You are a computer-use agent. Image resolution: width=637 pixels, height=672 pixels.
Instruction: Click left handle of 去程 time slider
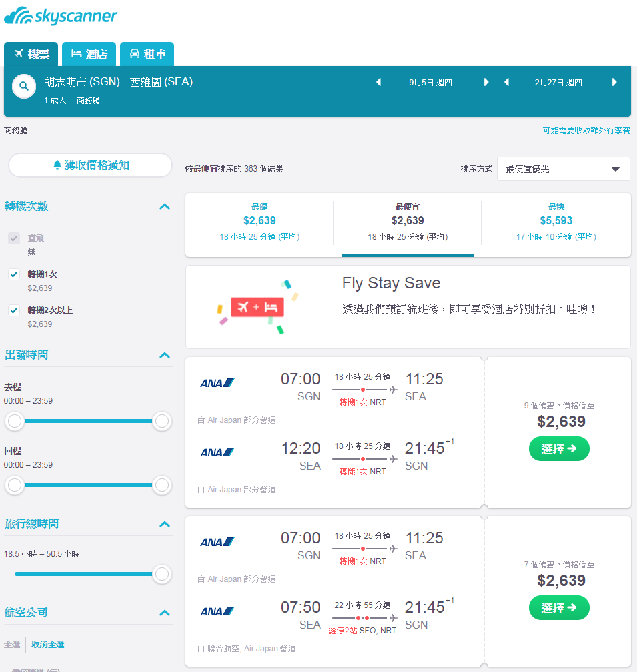point(15,421)
